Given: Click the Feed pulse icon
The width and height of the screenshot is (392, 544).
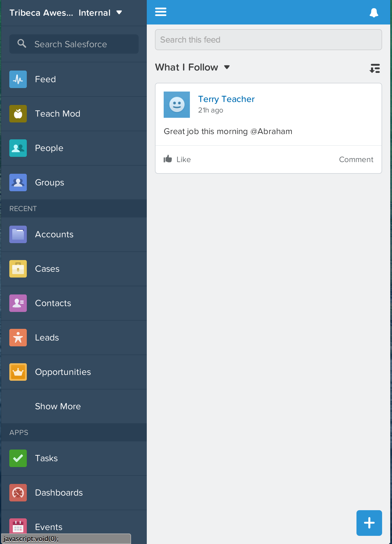Looking at the screenshot, I should tap(18, 79).
